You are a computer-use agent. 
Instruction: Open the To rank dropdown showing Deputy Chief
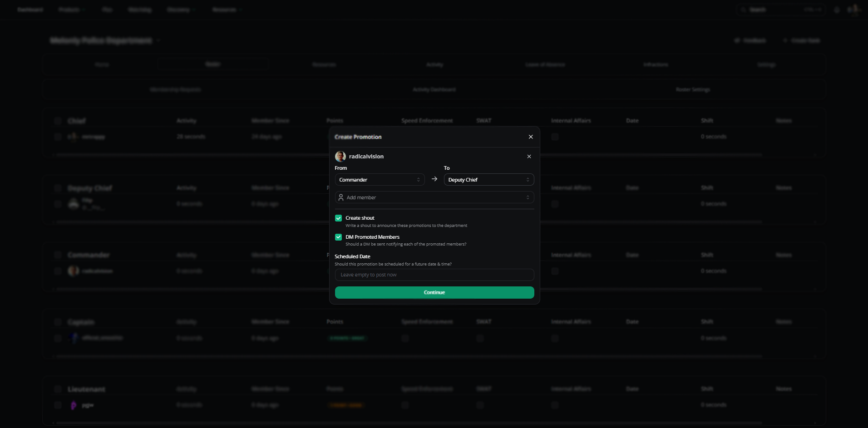pyautogui.click(x=489, y=180)
